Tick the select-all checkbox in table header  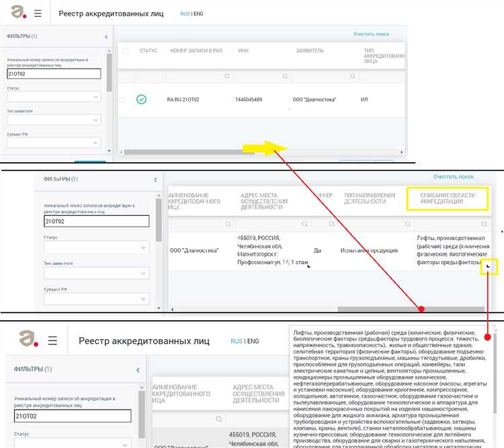click(x=126, y=51)
